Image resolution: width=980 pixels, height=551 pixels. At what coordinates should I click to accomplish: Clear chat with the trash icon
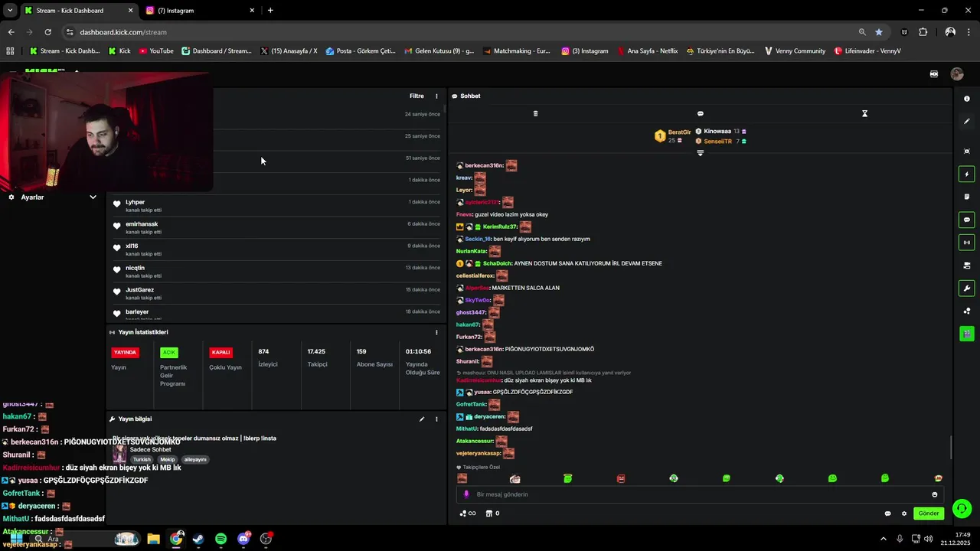535,113
